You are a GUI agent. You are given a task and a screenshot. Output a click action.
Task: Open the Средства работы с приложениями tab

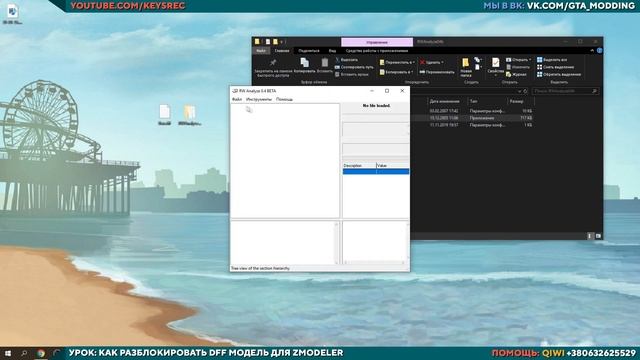377,51
